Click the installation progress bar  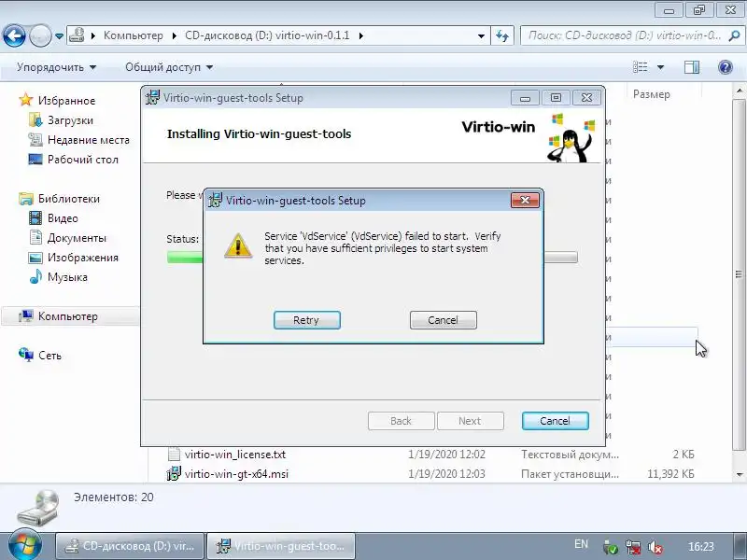[x=372, y=258]
